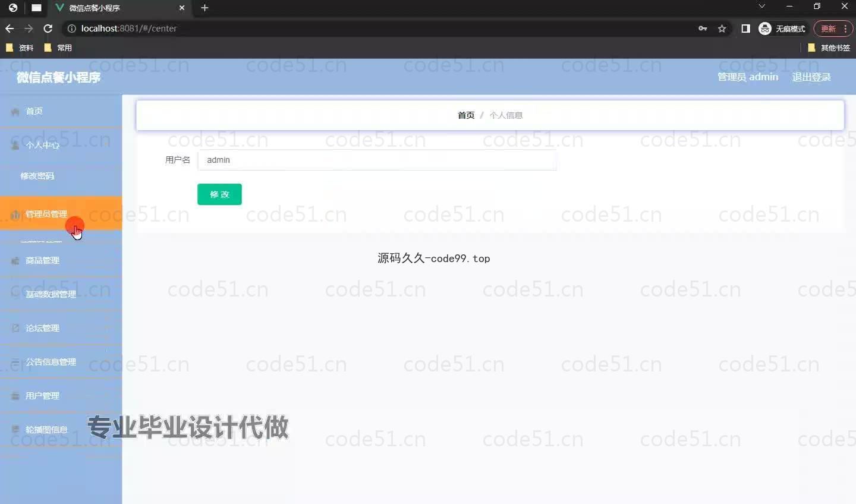Click the 个人信息 breadcrumb text
The height and width of the screenshot is (504, 856).
pyautogui.click(x=506, y=115)
